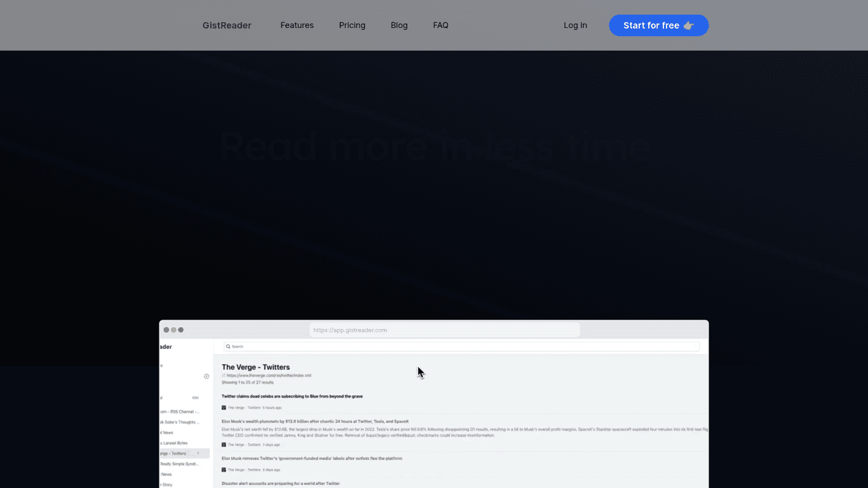Select Laravel Bytes feed in the sidebar

(x=175, y=443)
